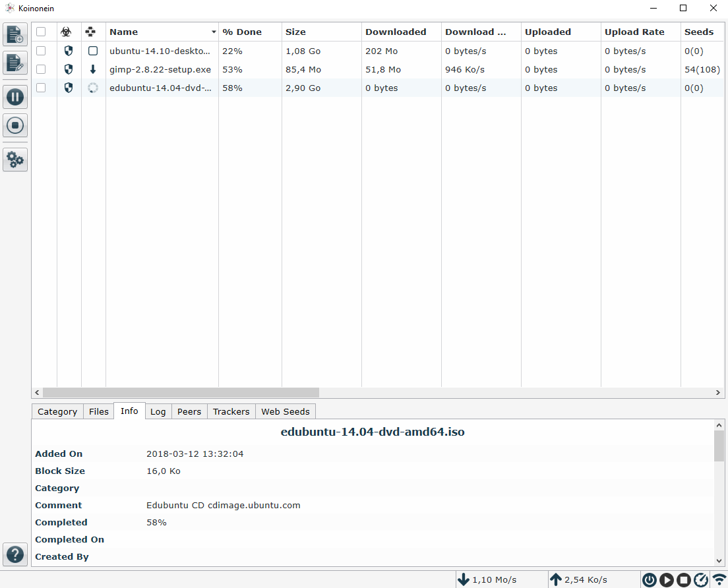Sort by the Downloaded column header

[x=401, y=32]
